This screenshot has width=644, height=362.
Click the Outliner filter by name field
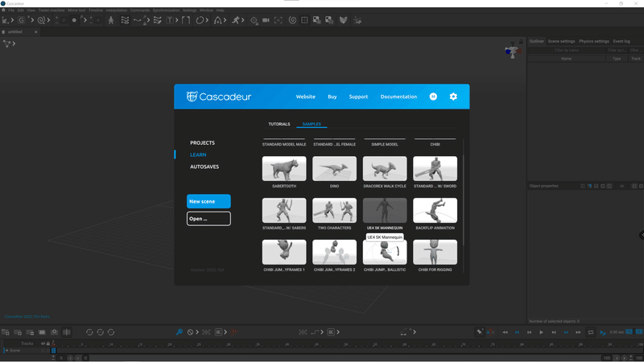coord(567,51)
